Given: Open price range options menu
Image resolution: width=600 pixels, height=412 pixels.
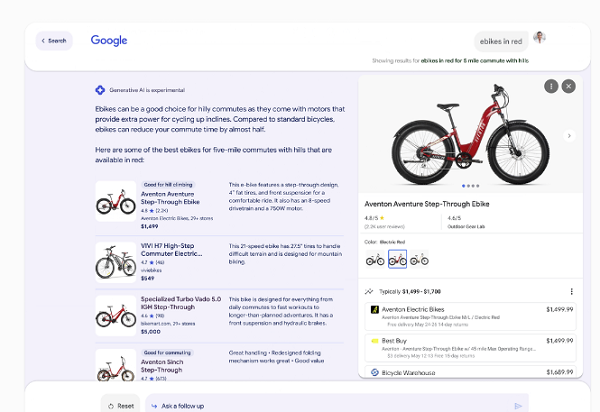Looking at the screenshot, I should (x=571, y=292).
